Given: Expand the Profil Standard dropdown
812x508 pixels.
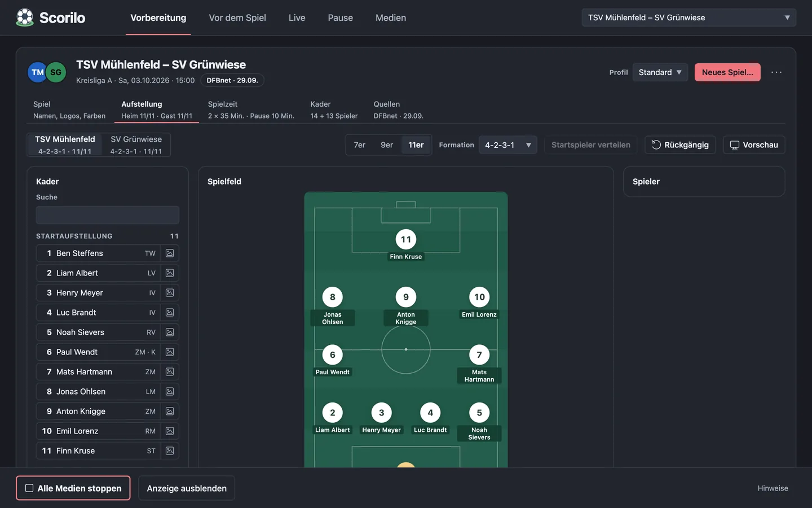Looking at the screenshot, I should pos(660,72).
